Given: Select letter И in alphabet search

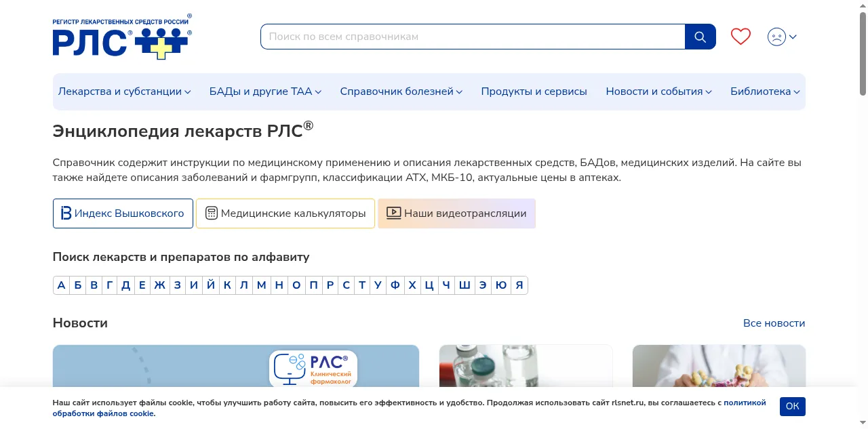Looking at the screenshot, I should click(194, 285).
